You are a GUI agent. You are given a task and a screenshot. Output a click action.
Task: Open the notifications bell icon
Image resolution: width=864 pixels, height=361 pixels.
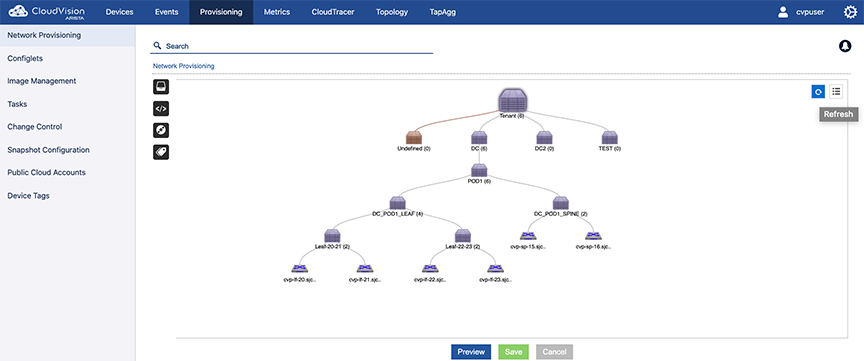tap(845, 46)
